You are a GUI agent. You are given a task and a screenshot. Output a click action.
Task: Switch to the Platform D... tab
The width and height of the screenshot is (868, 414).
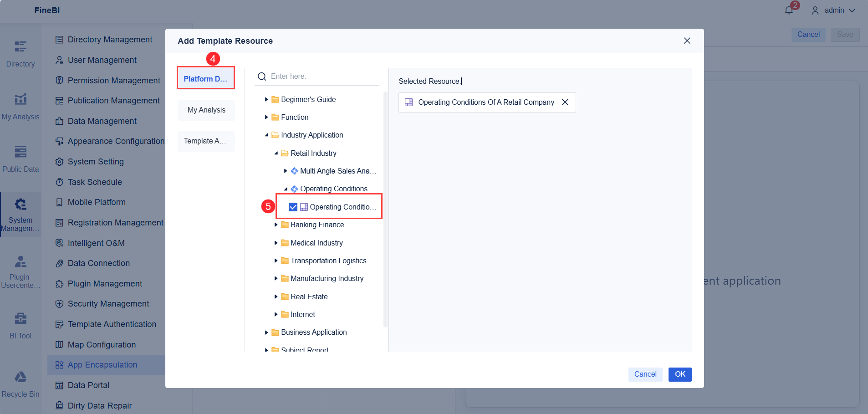(206, 79)
